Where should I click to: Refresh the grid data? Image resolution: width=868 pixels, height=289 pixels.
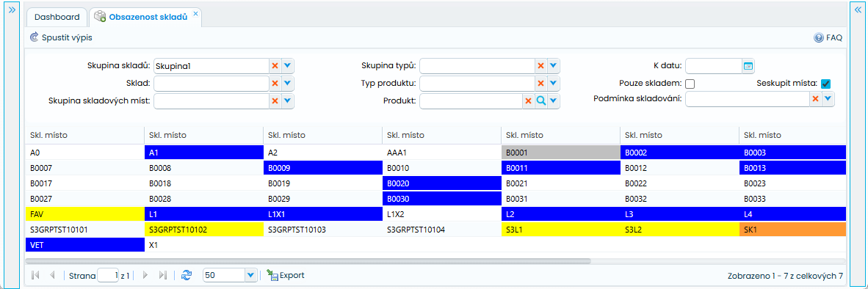(x=187, y=274)
